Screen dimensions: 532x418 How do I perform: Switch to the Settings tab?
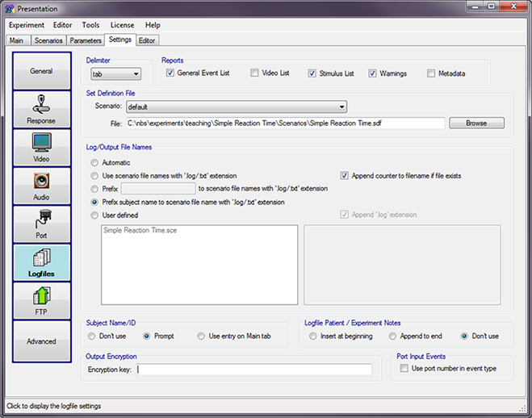pos(120,40)
